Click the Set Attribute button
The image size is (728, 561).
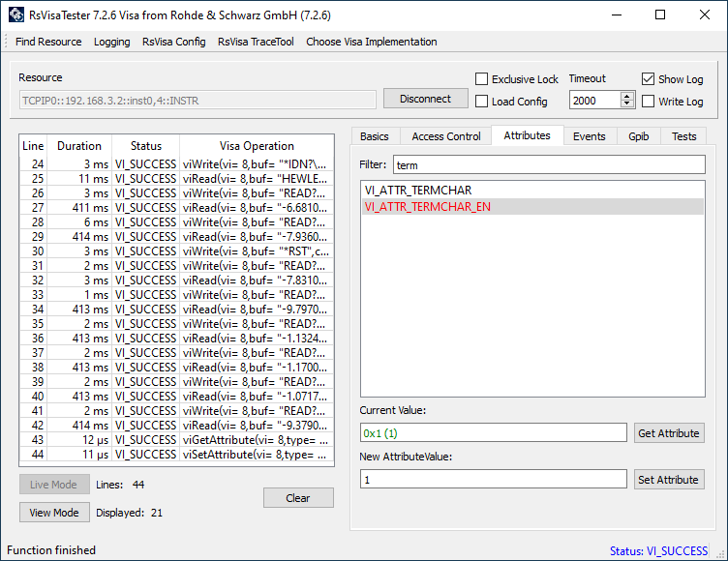pyautogui.click(x=669, y=480)
